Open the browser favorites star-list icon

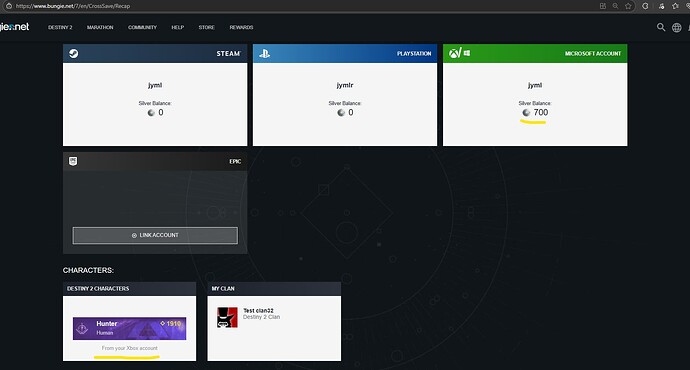coord(675,6)
